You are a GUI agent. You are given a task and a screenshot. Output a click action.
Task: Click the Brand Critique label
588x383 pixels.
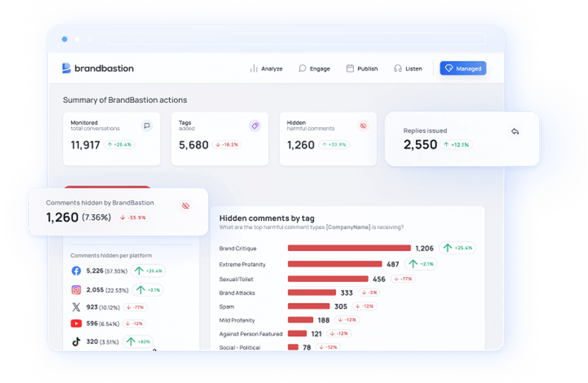(x=238, y=248)
